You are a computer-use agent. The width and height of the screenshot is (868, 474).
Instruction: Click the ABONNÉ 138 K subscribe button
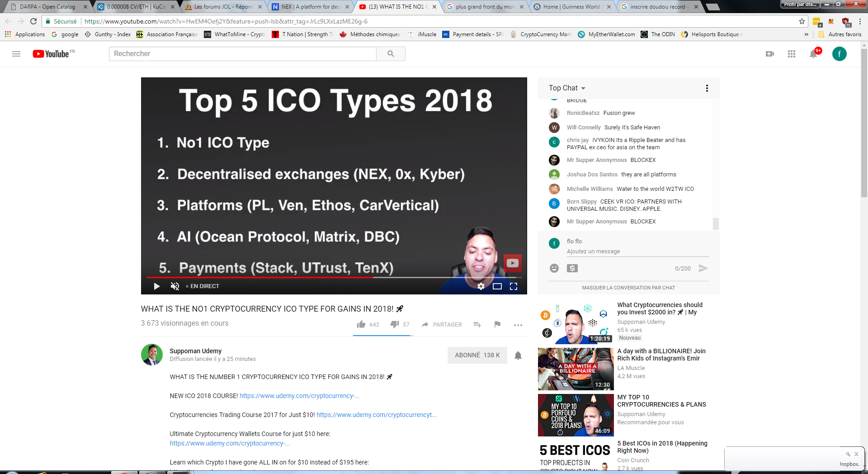[x=477, y=355]
